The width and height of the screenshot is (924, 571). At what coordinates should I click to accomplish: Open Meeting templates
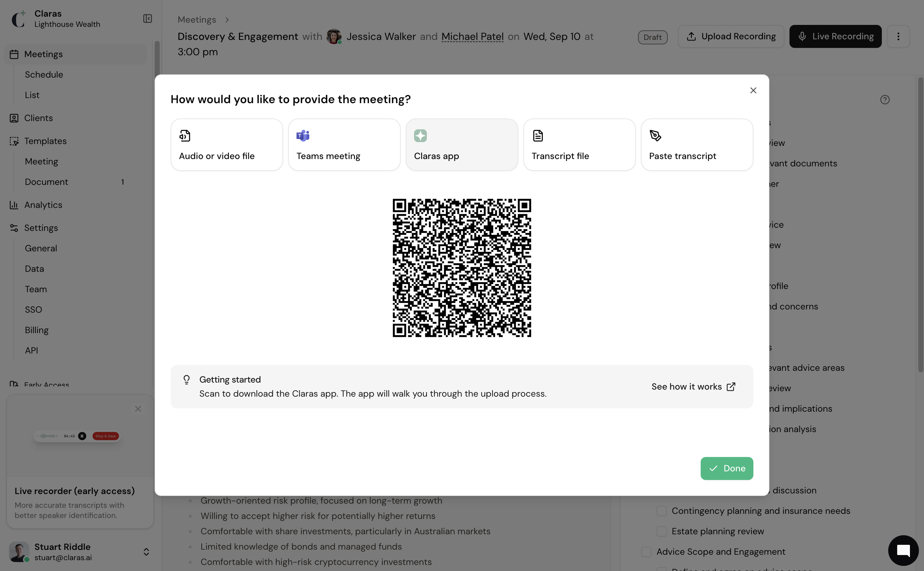(x=42, y=162)
